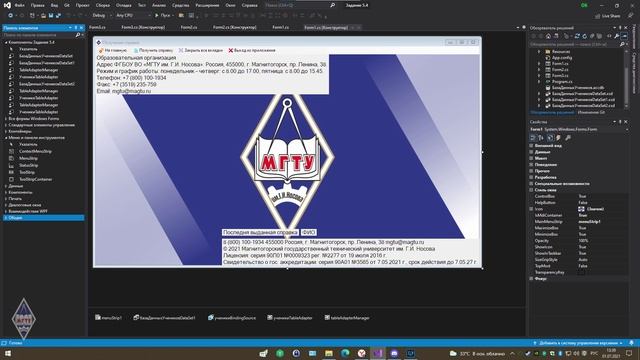This screenshot has width=640, height=360.
Task: Collapse the Компоненты Задание 3.4 group
Action: point(6,42)
